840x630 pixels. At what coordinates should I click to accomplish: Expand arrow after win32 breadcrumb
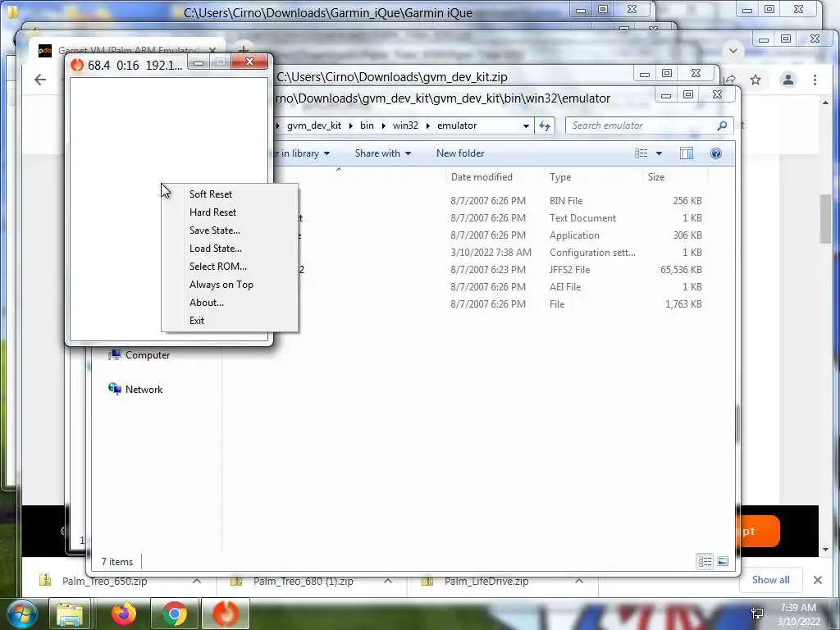[428, 126]
